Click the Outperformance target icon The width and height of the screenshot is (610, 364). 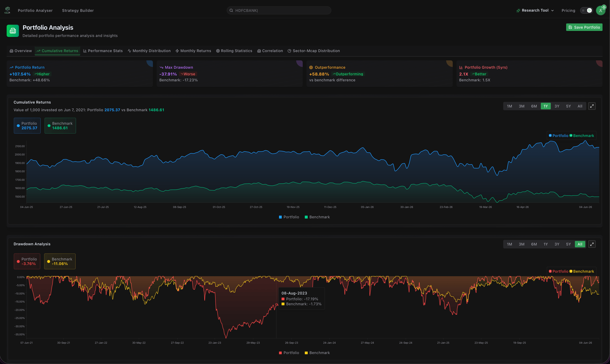tap(311, 67)
